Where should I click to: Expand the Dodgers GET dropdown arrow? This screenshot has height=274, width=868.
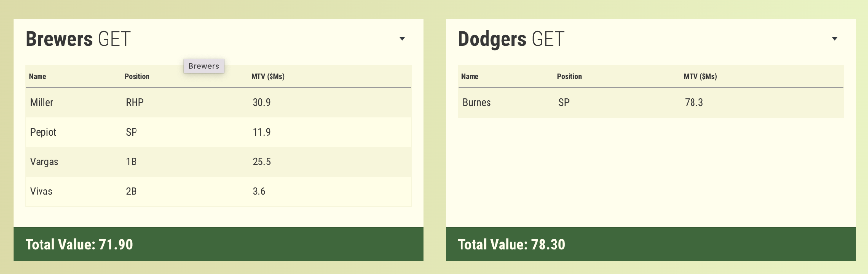834,39
